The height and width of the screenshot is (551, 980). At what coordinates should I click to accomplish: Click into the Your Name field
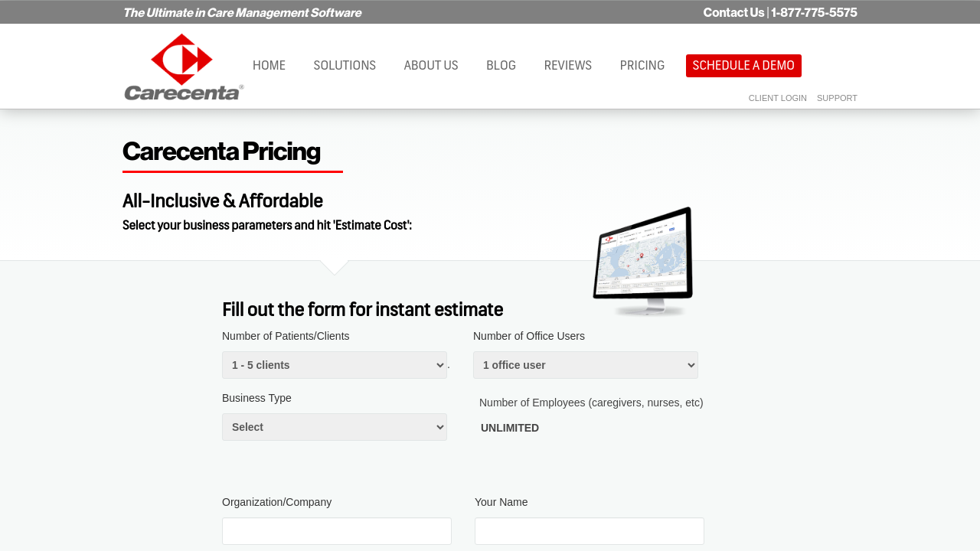pyautogui.click(x=590, y=531)
